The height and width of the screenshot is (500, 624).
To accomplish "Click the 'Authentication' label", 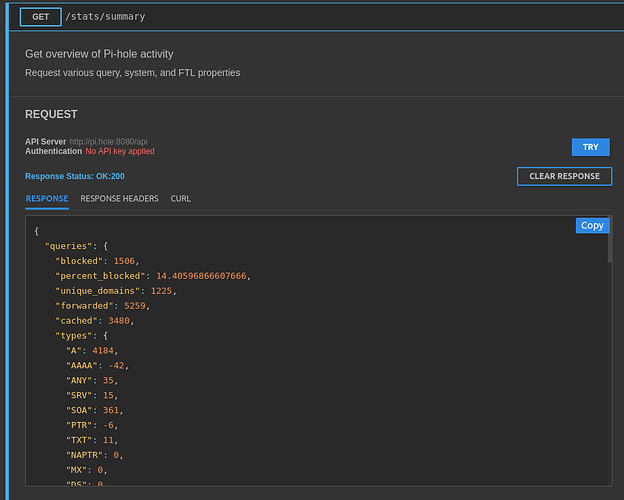I will [53, 151].
